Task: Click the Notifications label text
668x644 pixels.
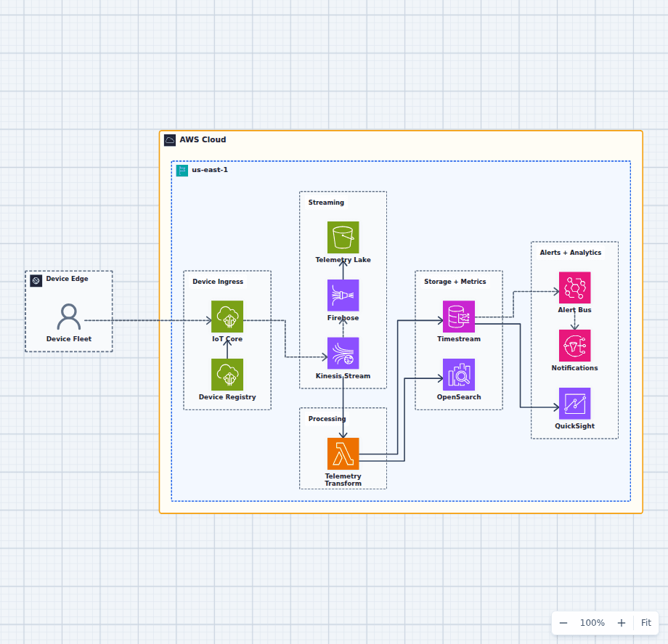Action: click(x=575, y=368)
